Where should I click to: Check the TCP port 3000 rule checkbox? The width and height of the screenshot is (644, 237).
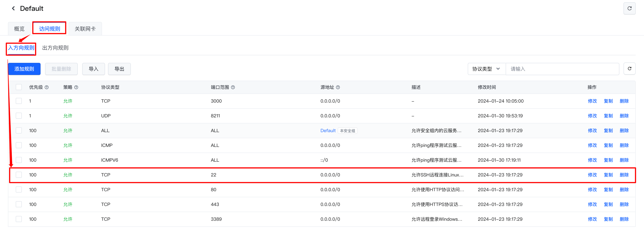click(x=19, y=101)
